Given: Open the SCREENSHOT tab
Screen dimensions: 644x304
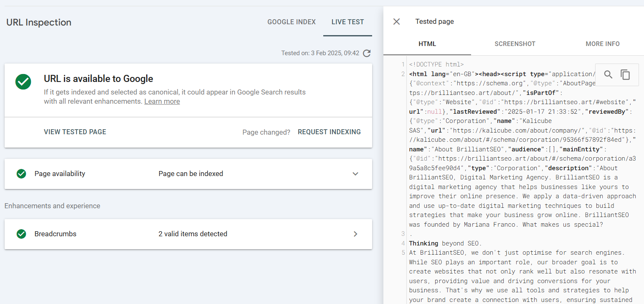Looking at the screenshot, I should point(515,43).
